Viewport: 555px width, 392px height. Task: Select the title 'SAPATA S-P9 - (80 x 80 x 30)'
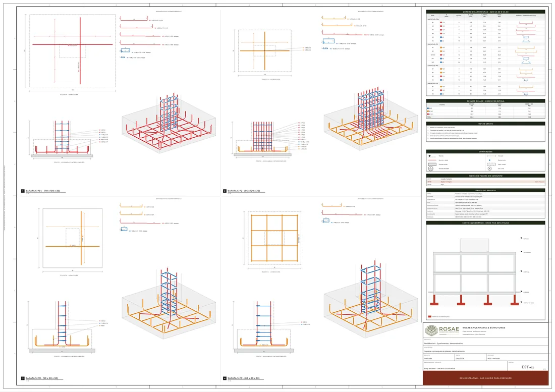pos(244,378)
